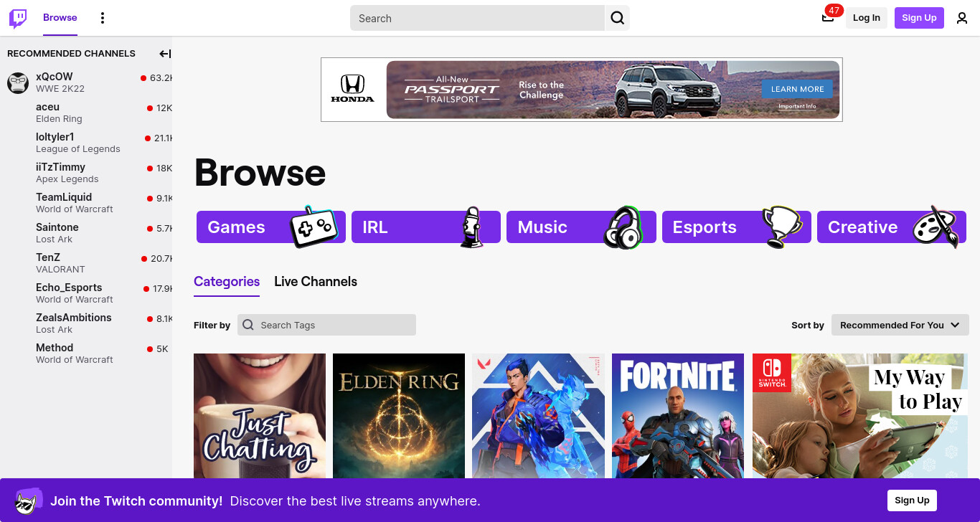The image size is (980, 522).
Task: Click the Log In button
Action: point(867,18)
